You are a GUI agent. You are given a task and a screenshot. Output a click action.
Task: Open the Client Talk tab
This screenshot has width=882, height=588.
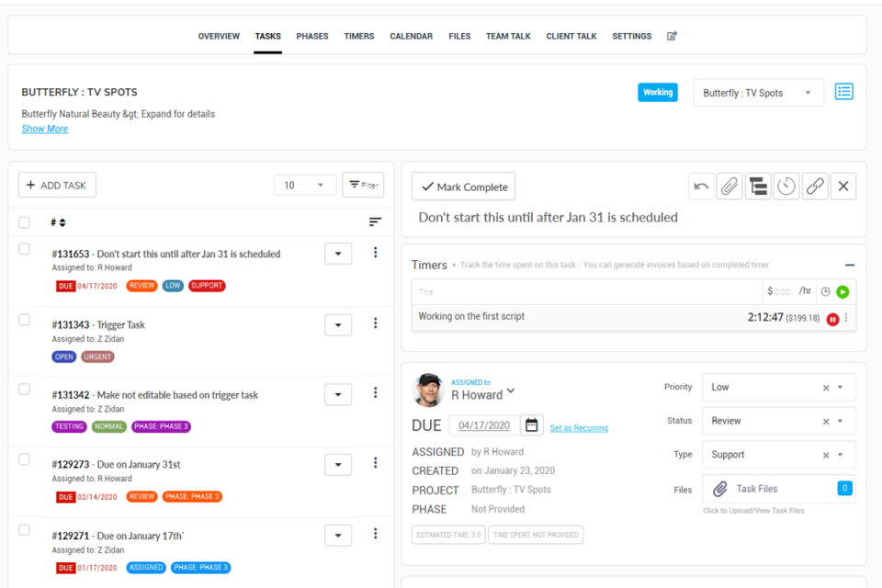tap(571, 36)
